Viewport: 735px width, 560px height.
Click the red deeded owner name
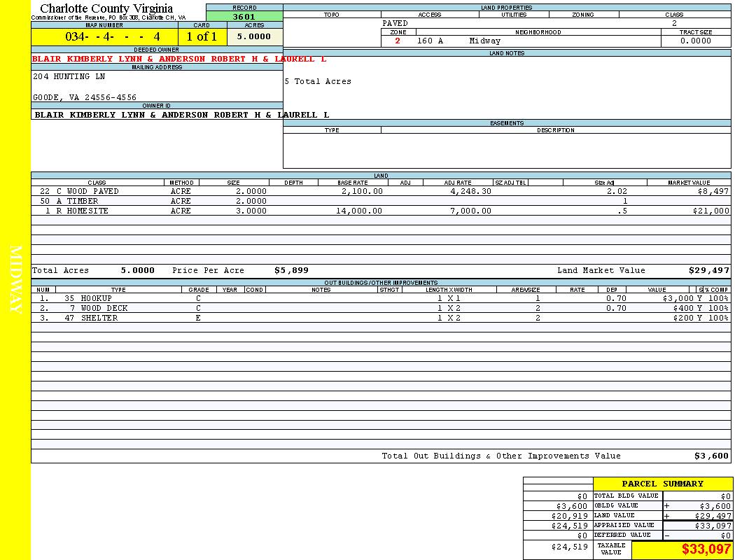click(x=179, y=59)
